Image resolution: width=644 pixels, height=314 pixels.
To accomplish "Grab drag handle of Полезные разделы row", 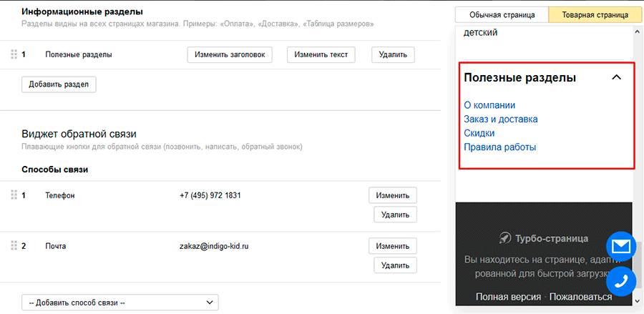I will tap(14, 54).
